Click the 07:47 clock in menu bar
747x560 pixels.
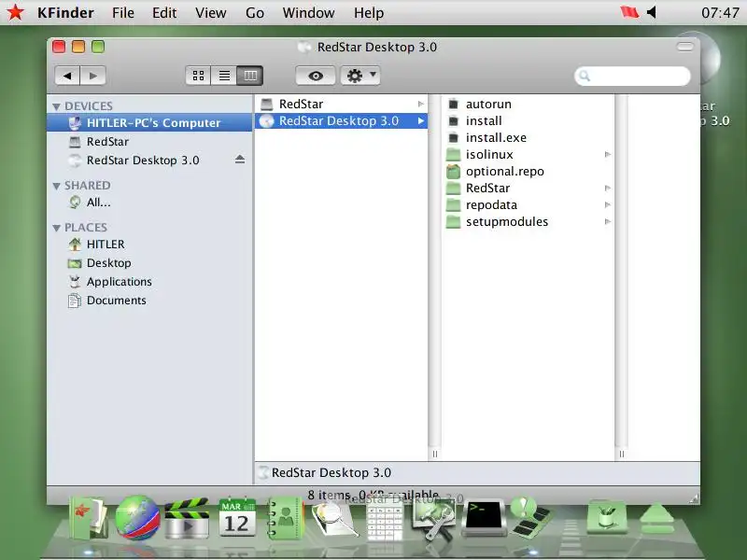[720, 13]
